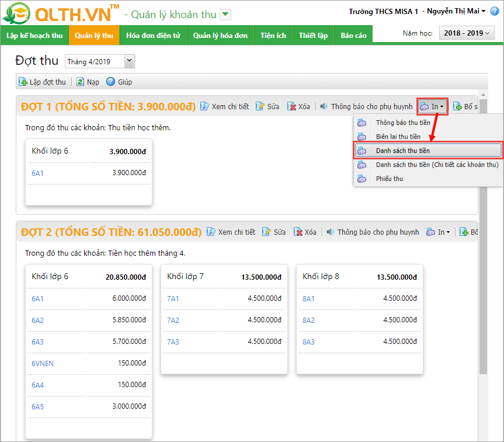
Task: Click Xem chi tiết icon for Đợt 2
Action: [x=211, y=231]
